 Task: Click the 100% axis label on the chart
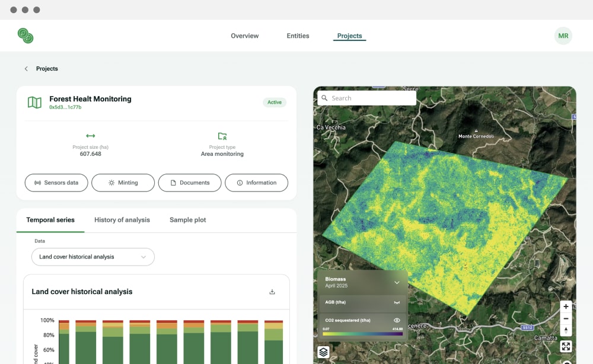point(47,321)
